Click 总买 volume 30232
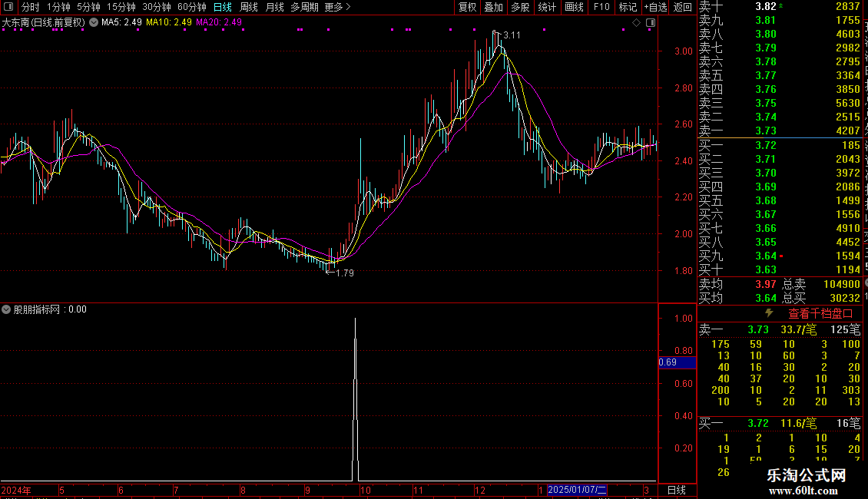 tap(845, 298)
